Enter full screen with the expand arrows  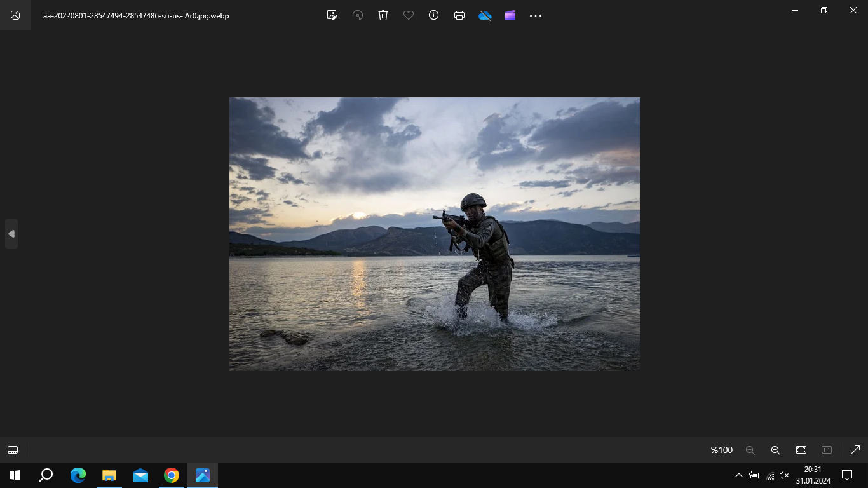coord(855,450)
